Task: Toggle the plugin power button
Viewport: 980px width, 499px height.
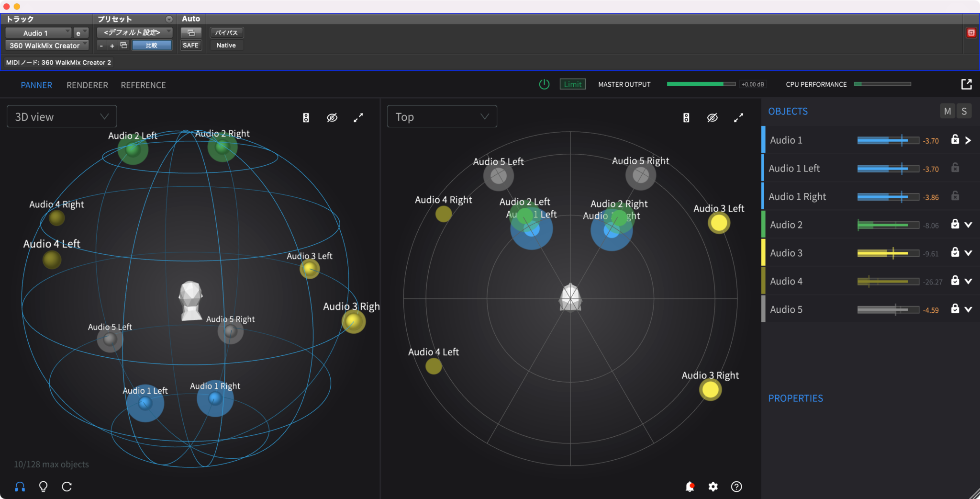Action: (x=544, y=84)
